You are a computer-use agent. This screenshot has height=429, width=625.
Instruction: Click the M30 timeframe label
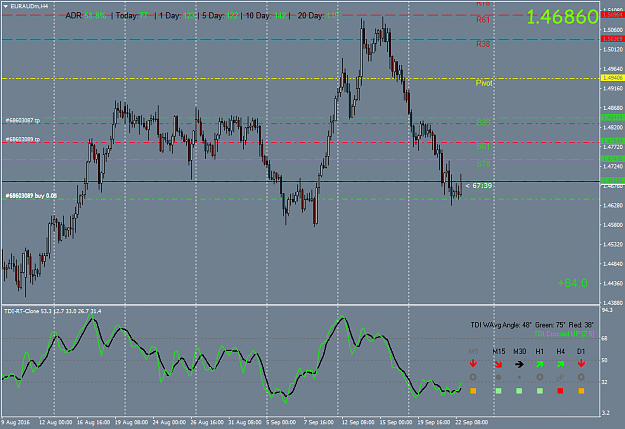point(519,351)
